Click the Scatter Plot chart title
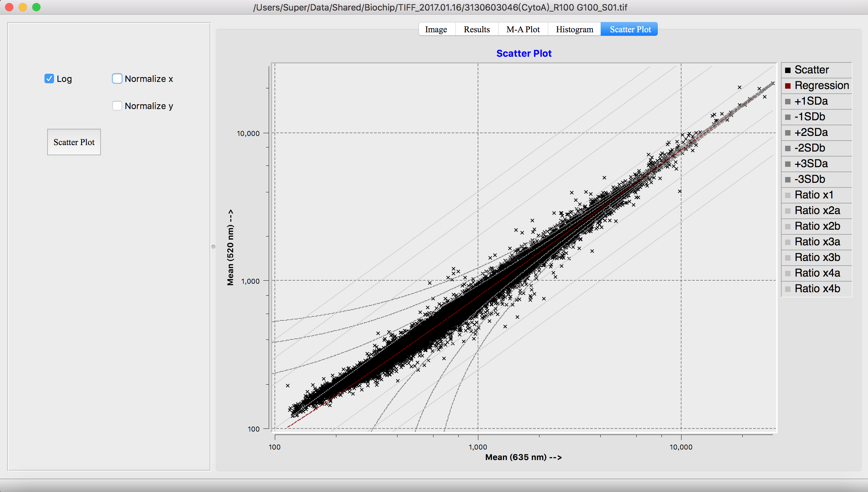 click(524, 54)
